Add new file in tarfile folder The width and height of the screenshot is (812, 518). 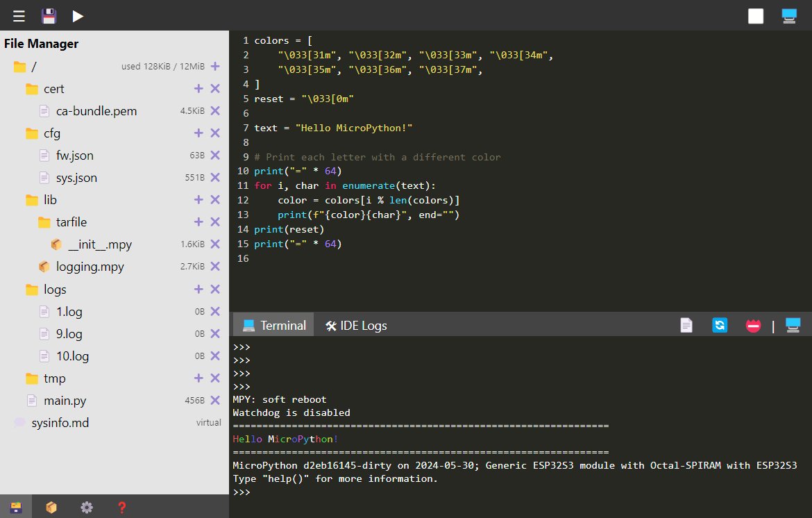tap(198, 222)
